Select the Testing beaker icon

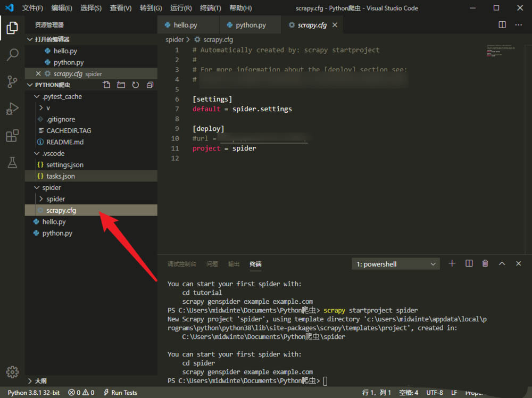12,163
